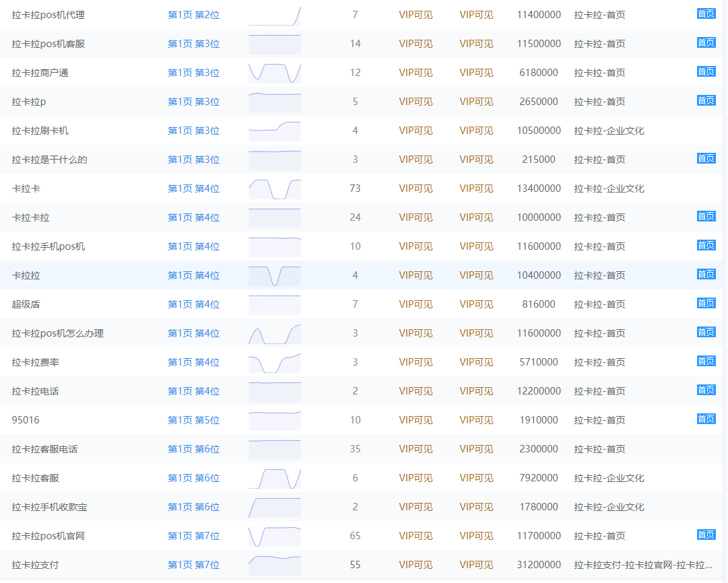The image size is (728, 583).
Task: Click 首页 badge in 拉卡拉pos机官网 row
Action: (x=706, y=535)
